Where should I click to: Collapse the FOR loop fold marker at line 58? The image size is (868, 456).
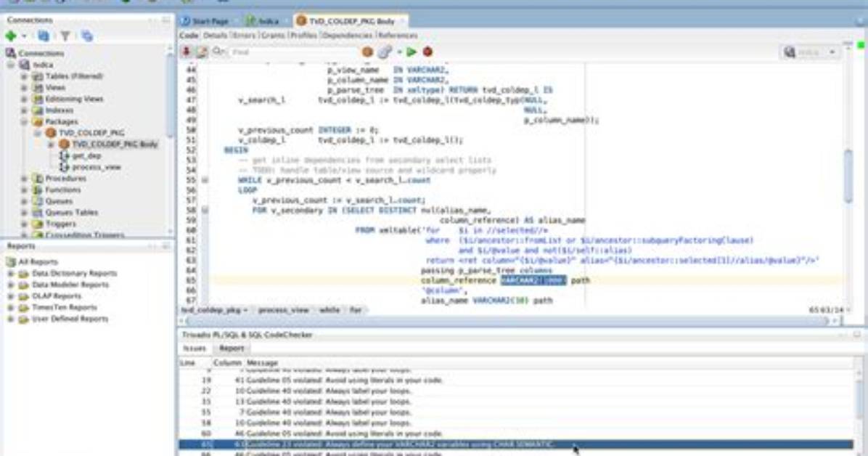tap(205, 210)
